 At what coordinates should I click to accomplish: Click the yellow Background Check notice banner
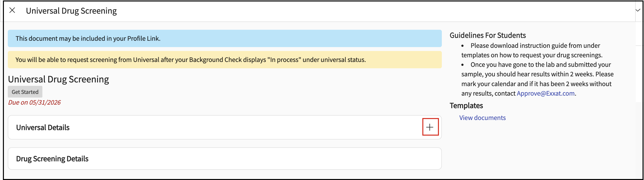coord(225,60)
